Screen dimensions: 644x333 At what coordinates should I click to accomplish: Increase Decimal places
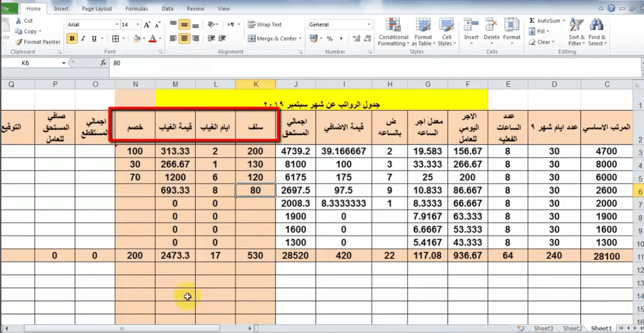[356, 38]
